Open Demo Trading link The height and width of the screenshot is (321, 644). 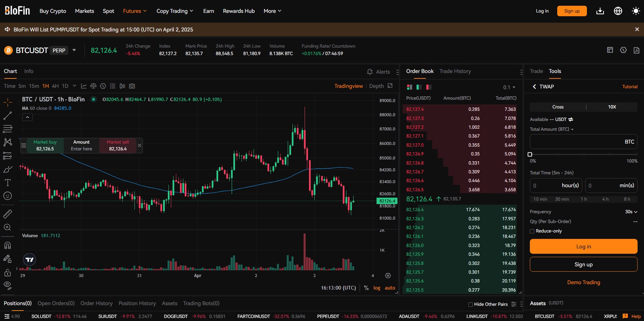(x=584, y=282)
